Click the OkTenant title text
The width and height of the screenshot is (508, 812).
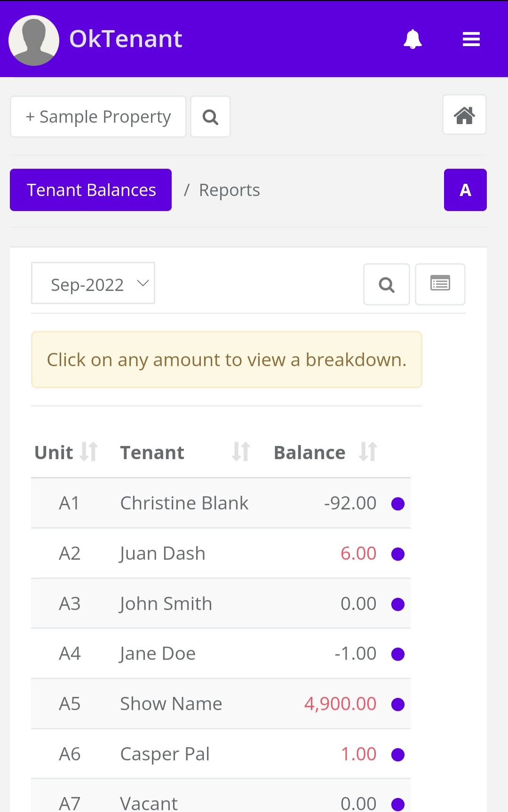pos(126,39)
